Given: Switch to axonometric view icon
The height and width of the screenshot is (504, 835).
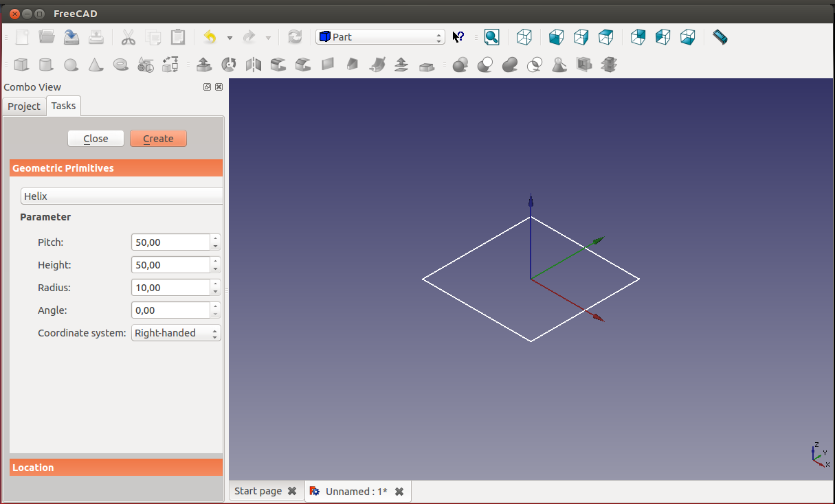Looking at the screenshot, I should [524, 37].
